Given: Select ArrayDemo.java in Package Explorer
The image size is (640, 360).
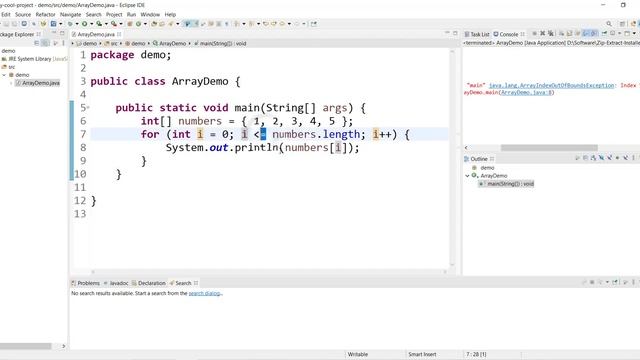Looking at the screenshot, I should (x=38, y=83).
